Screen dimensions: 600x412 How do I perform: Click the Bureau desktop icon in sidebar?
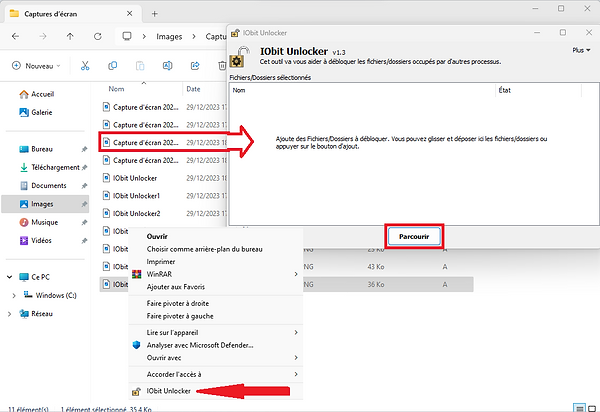(x=24, y=149)
